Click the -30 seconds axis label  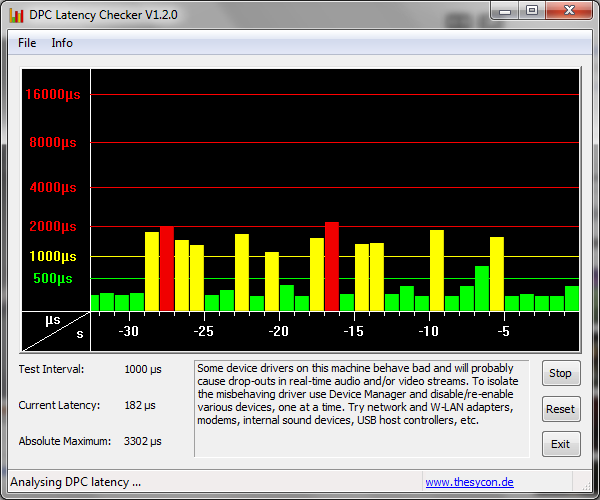click(x=129, y=331)
